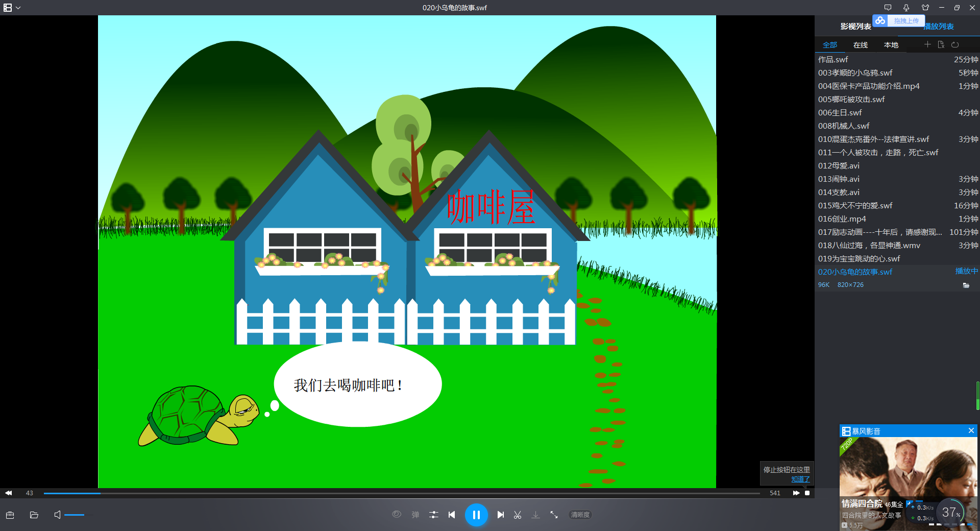Select 006生日.swf in playlist
Screen dimensions: 980x531
[897, 113]
